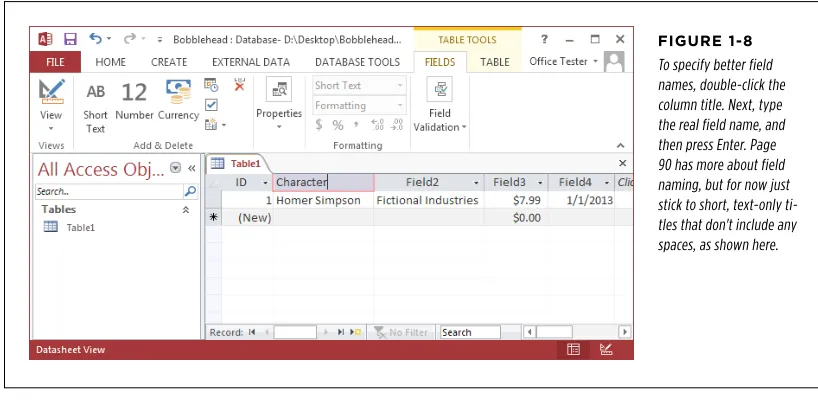Save the database with the floppy disk icon
Screen dimensions: 818x412
(x=70, y=39)
